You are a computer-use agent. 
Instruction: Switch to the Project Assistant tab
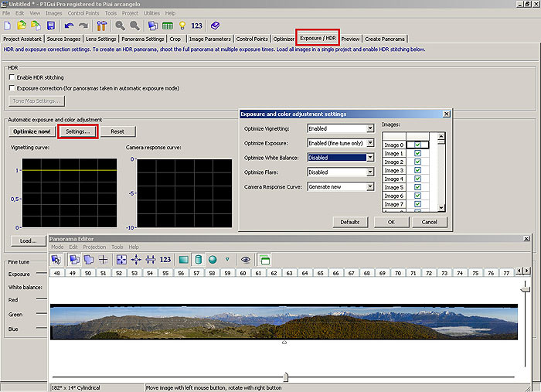[x=22, y=39]
